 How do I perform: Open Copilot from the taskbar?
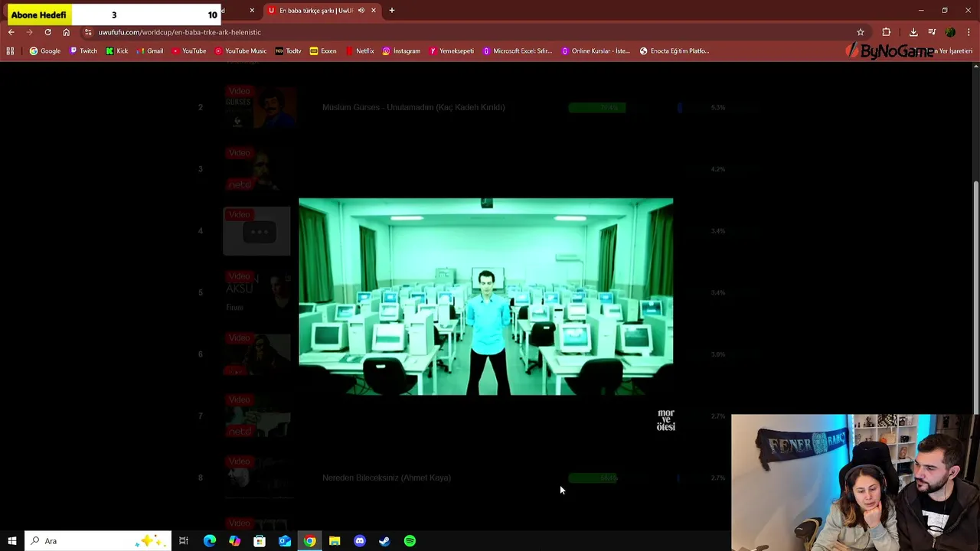pos(234,541)
